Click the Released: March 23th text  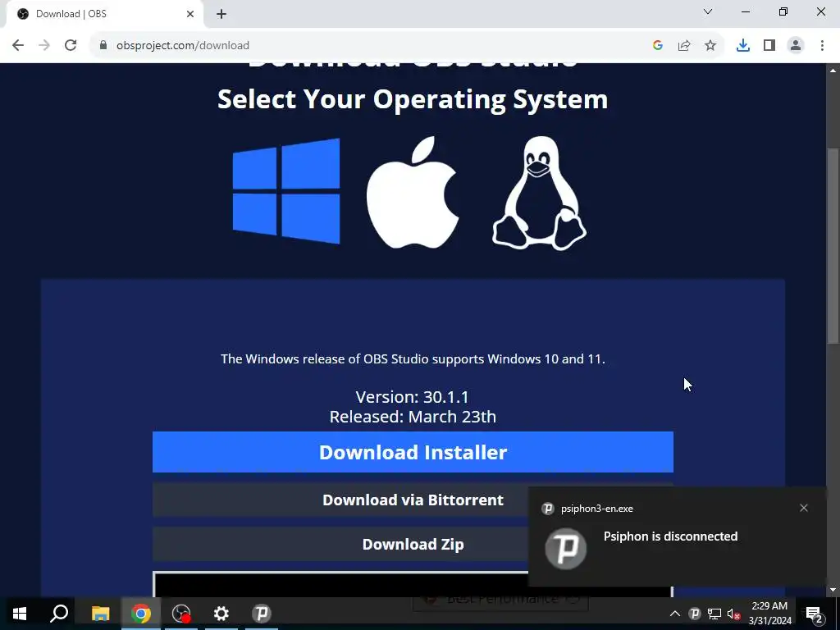pyautogui.click(x=413, y=417)
